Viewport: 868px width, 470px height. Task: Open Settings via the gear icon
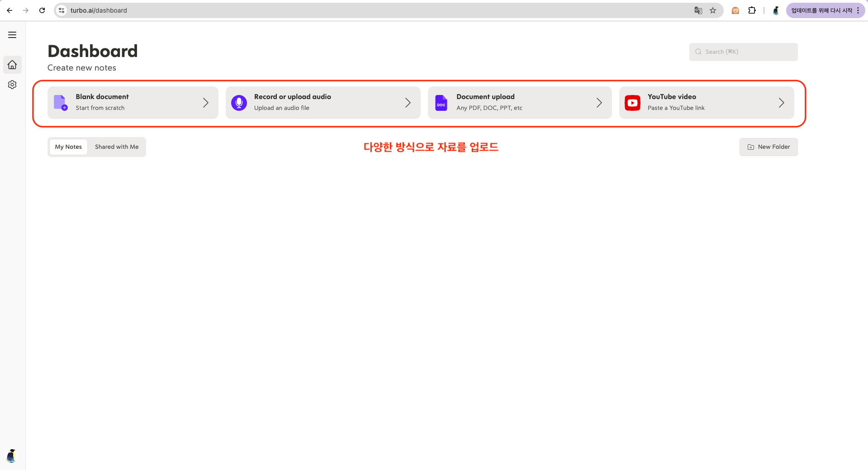tap(12, 84)
